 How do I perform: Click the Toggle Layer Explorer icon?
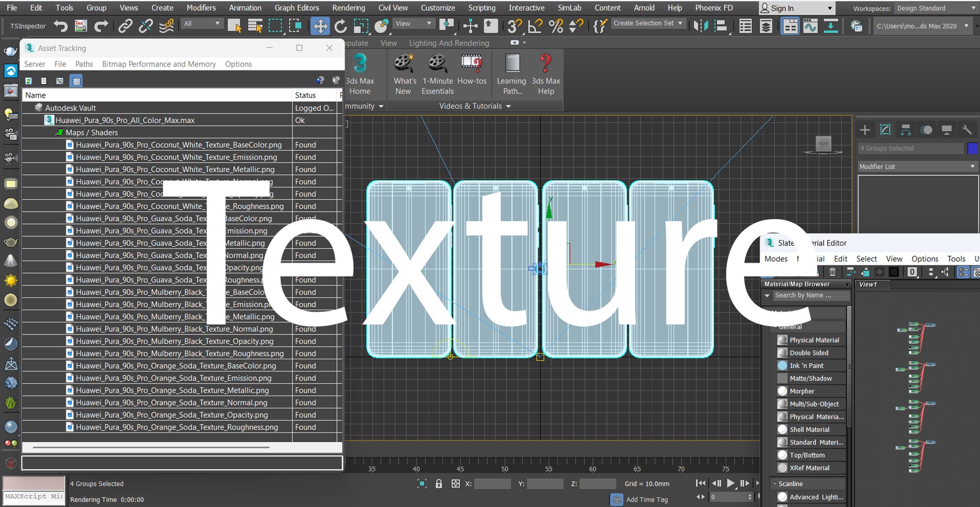point(766,26)
